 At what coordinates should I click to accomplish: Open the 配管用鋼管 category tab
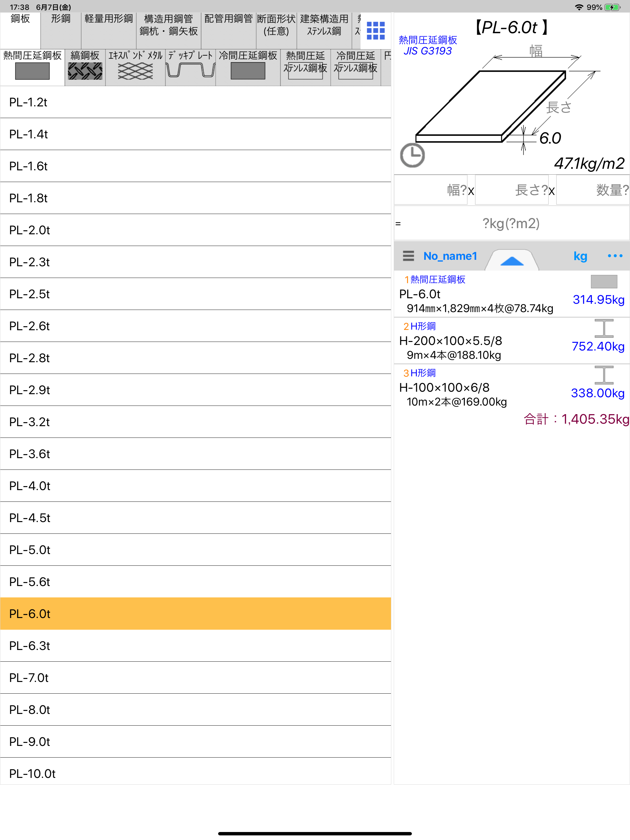(x=228, y=30)
